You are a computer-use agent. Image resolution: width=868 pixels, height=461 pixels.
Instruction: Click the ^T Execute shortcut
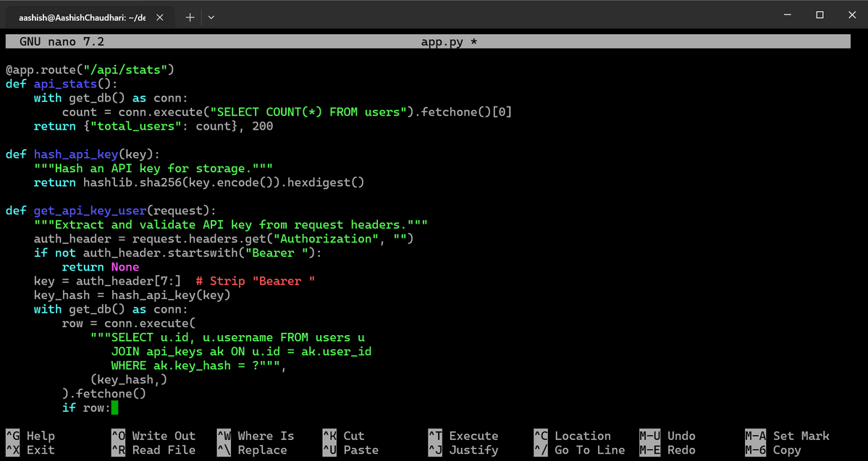pos(463,436)
